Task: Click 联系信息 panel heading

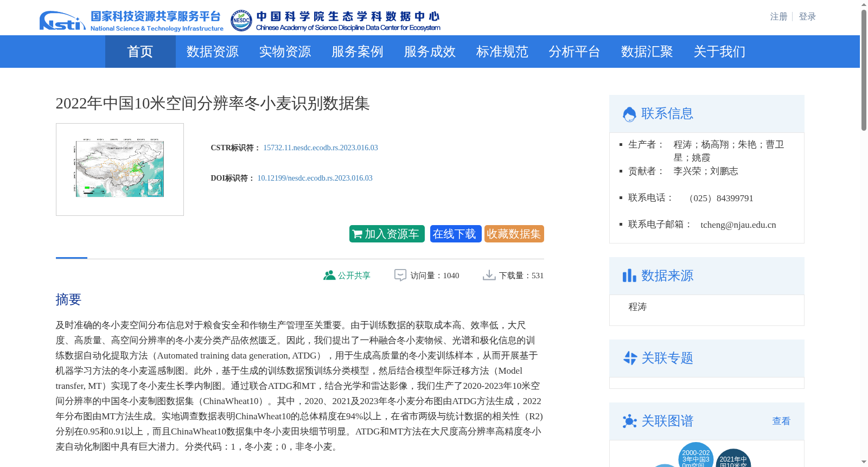Action: (667, 113)
